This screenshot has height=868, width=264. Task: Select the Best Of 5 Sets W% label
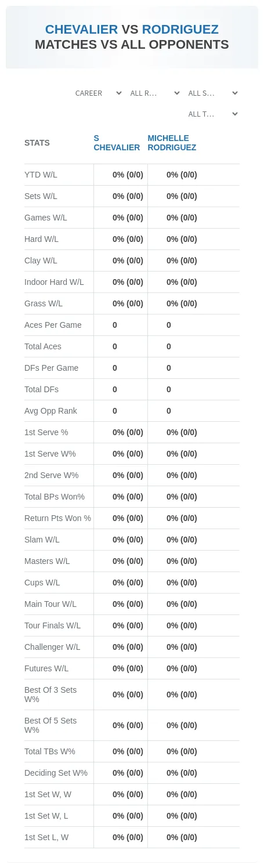tap(50, 725)
